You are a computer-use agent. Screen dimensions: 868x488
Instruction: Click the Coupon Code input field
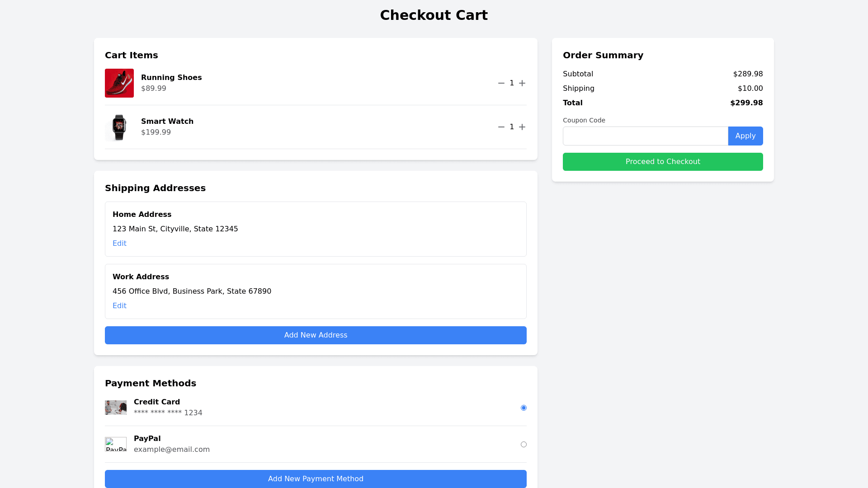[x=645, y=136]
